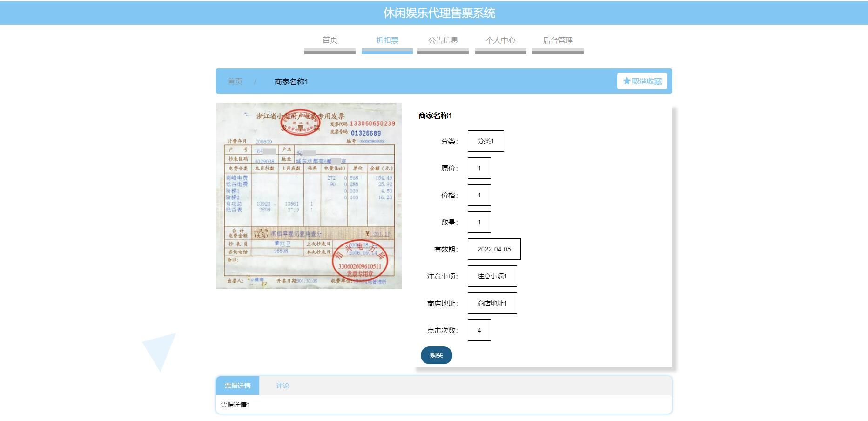Viewport: 868px width, 421px height.
Task: Click the 数量 quantity field
Action: (479, 222)
